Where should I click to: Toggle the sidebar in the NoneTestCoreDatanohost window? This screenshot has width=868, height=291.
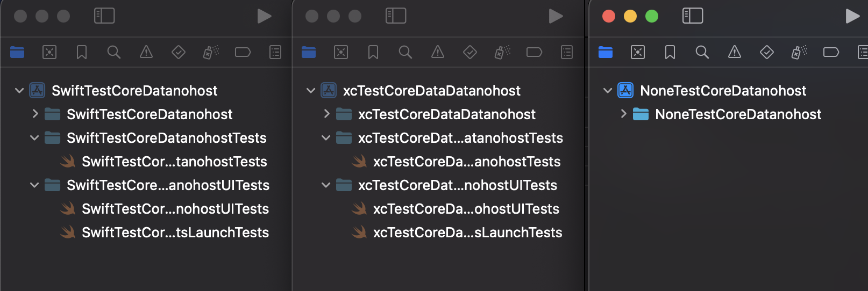point(693,16)
